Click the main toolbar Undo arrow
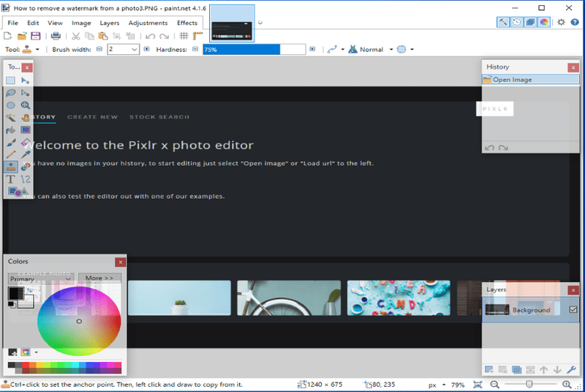The width and height of the screenshot is (585, 392). (x=151, y=36)
